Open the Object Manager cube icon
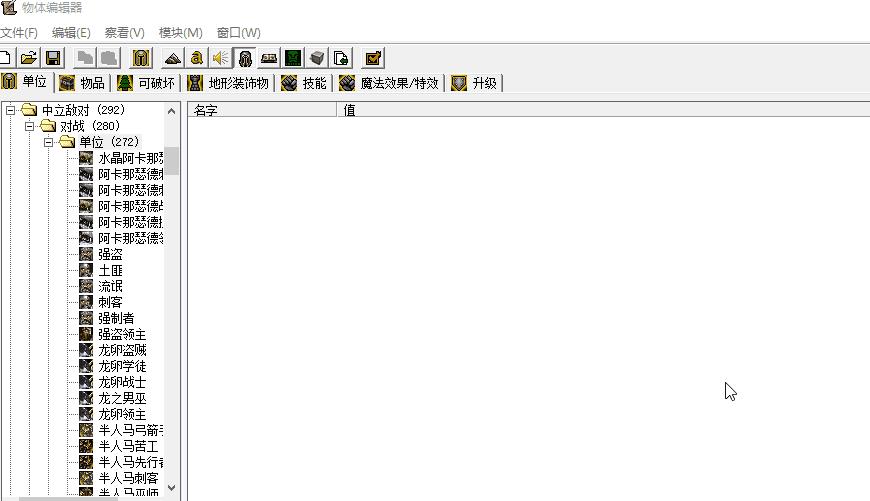870x501 pixels. [x=317, y=58]
